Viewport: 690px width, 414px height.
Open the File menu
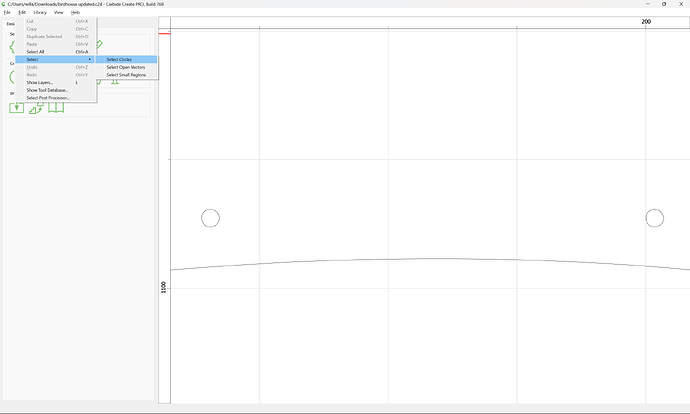coord(7,12)
